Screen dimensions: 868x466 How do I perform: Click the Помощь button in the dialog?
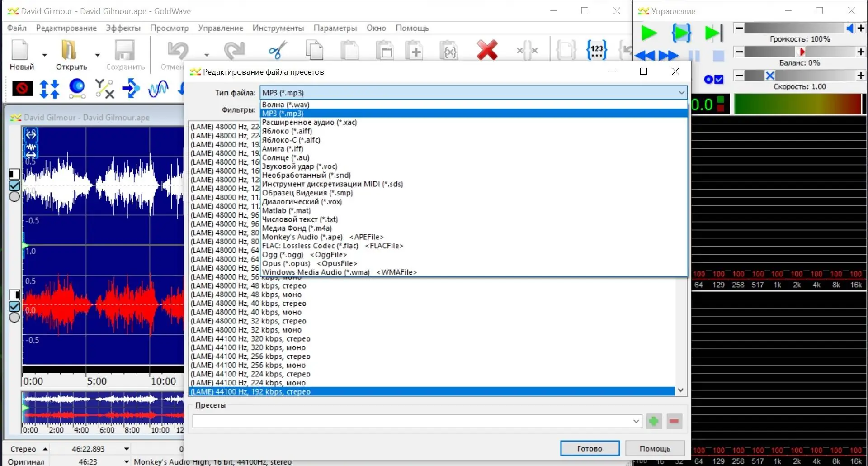(x=655, y=448)
